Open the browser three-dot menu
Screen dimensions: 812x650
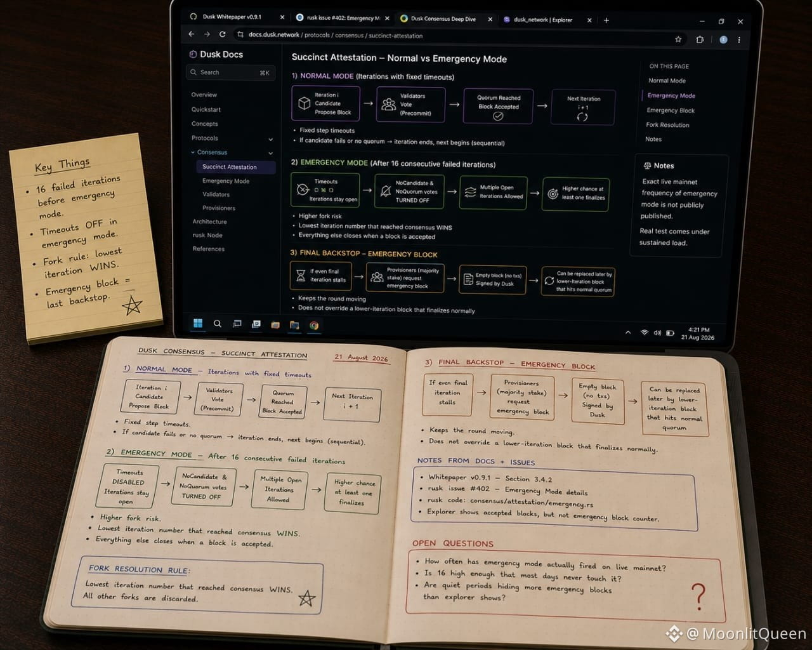739,39
